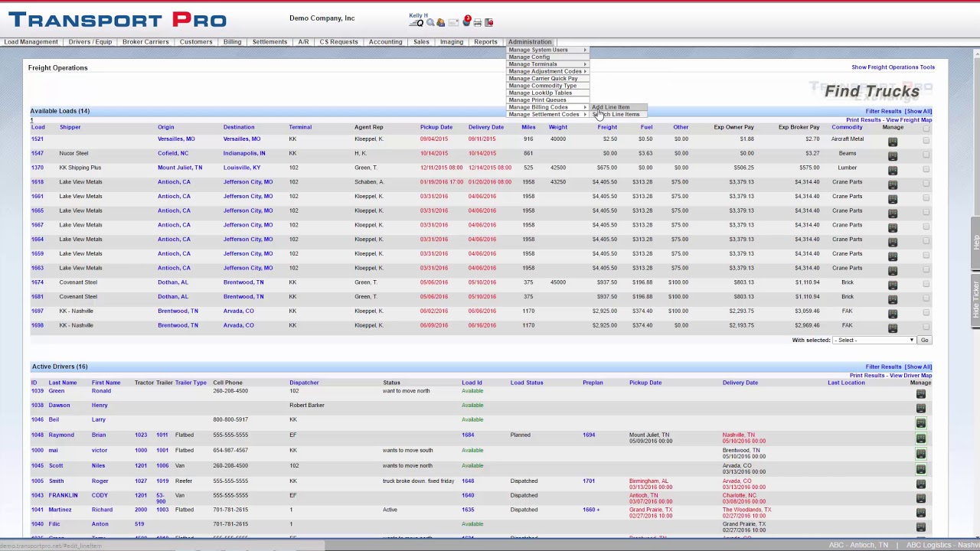Screen dimensions: 980x551
Task: Click the magnifying glass search icon
Action: tap(430, 22)
